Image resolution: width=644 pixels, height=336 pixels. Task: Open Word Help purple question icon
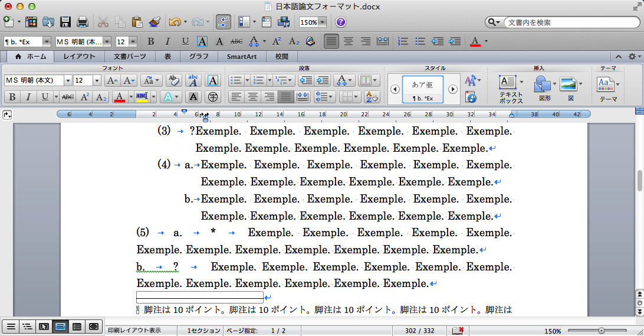341,22
